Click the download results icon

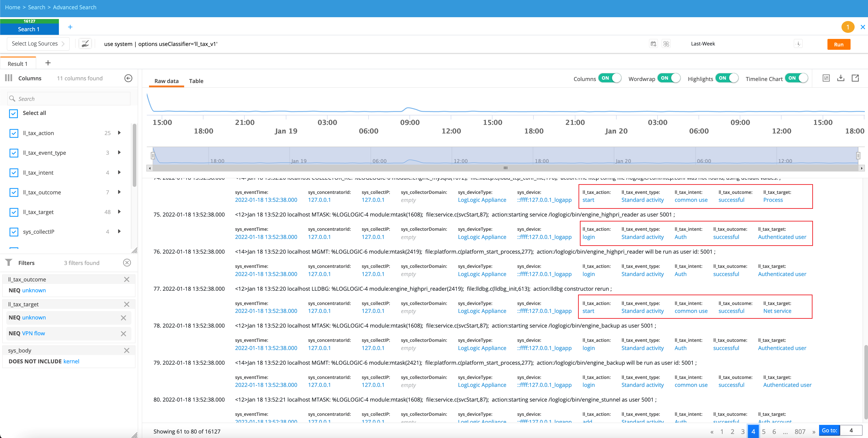click(841, 78)
